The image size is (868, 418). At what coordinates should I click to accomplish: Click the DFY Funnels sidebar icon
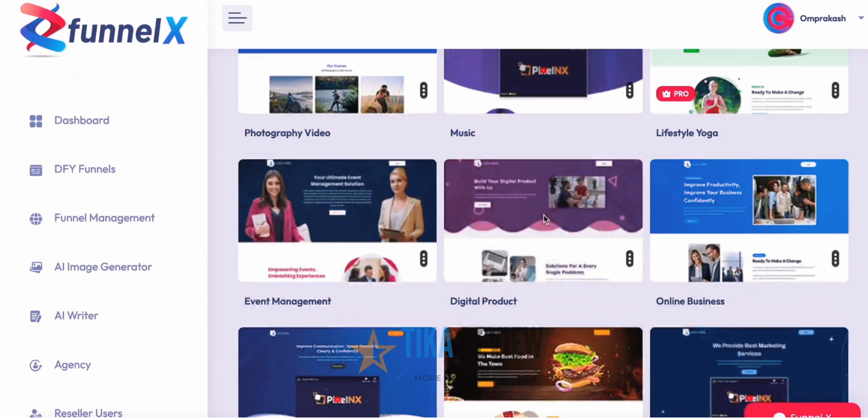[x=36, y=170]
